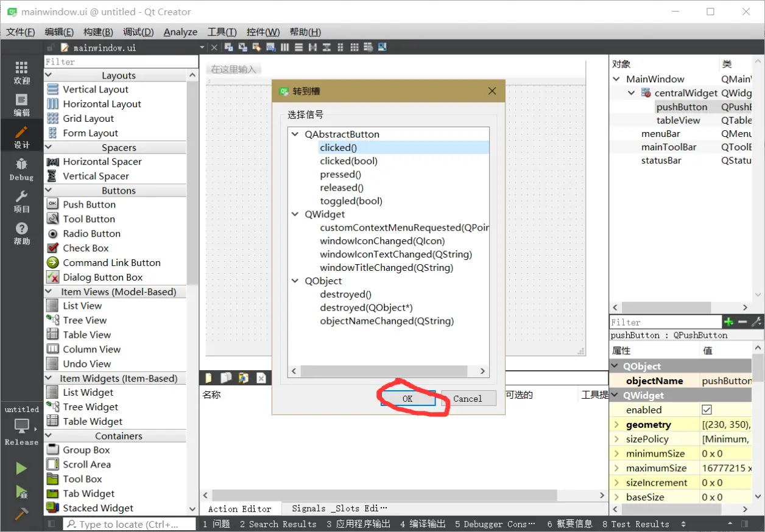Viewport: 765px width, 532px height.
Task: Select tableView in object inspector
Action: point(678,120)
